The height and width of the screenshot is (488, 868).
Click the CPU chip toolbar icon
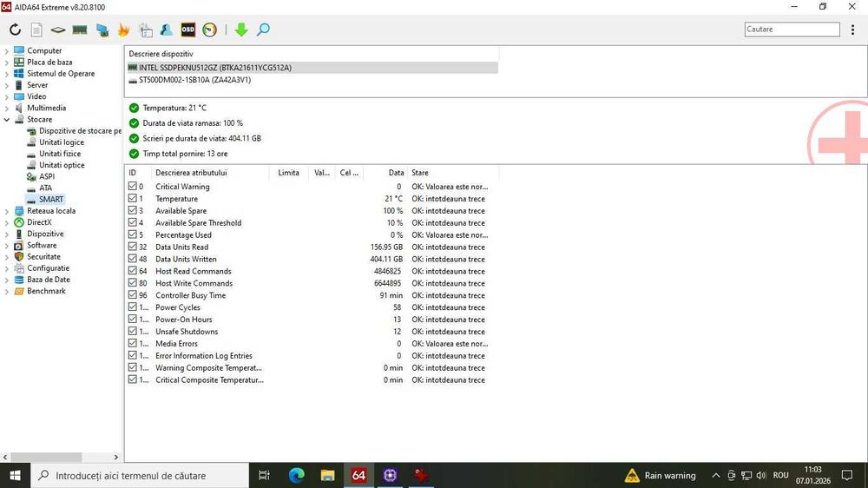58,30
